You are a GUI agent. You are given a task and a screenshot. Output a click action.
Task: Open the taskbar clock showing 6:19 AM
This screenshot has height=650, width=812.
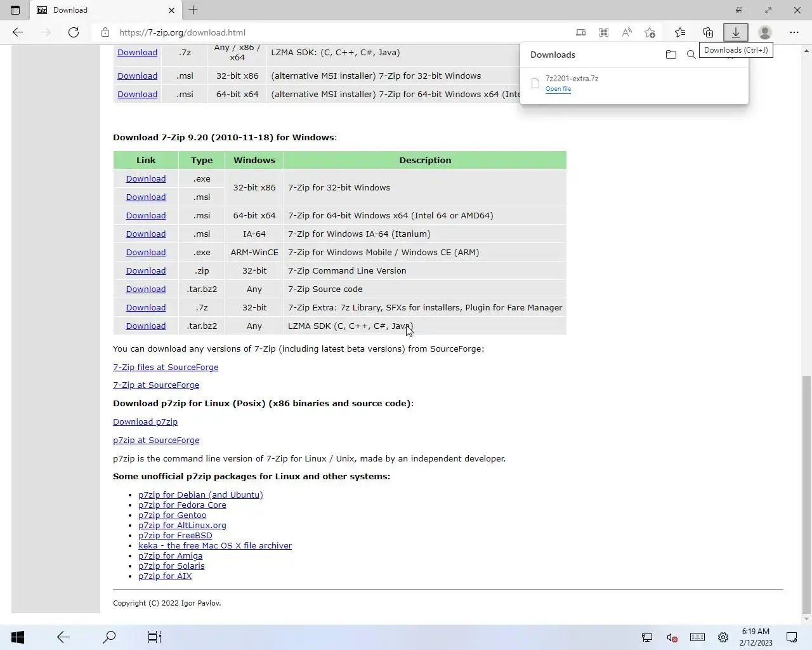click(x=756, y=637)
